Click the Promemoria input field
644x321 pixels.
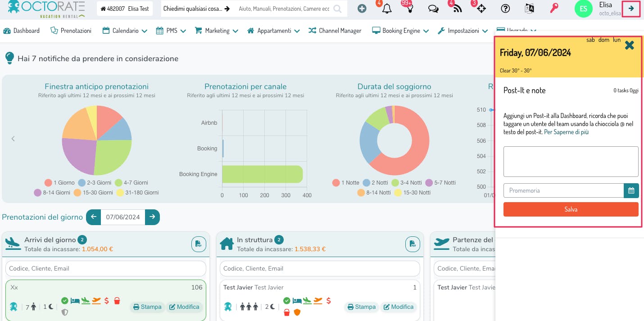coord(563,190)
